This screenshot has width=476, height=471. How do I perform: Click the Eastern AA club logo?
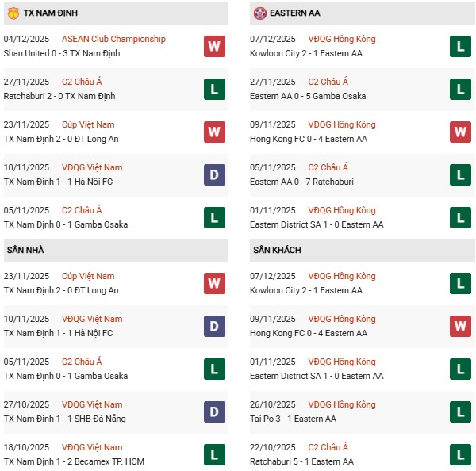[259, 13]
